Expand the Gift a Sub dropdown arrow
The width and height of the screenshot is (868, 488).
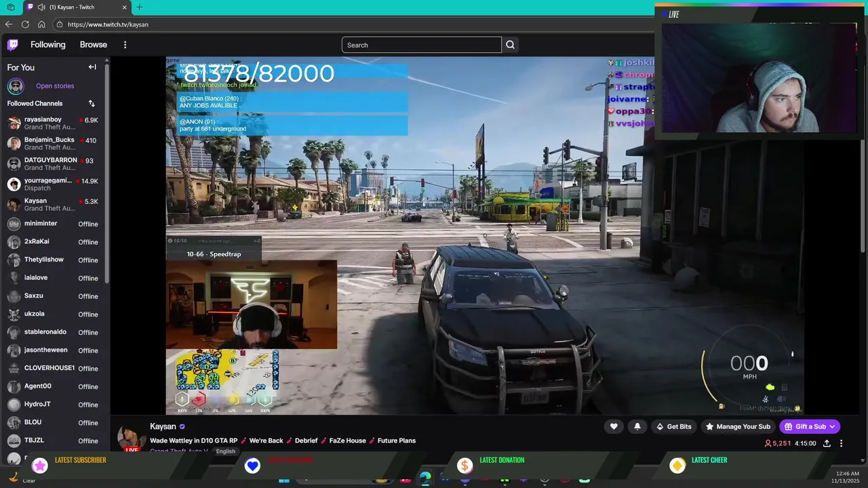(x=832, y=426)
